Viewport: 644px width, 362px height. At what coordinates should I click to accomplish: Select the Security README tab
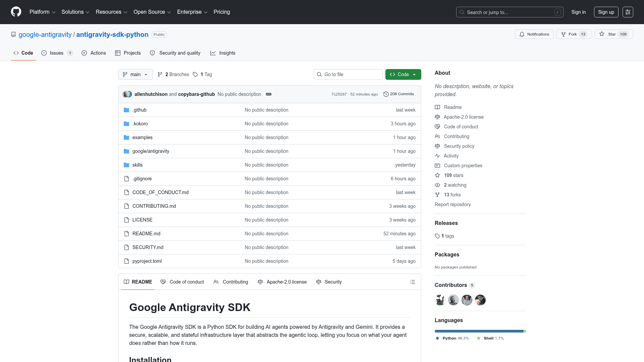(329, 282)
